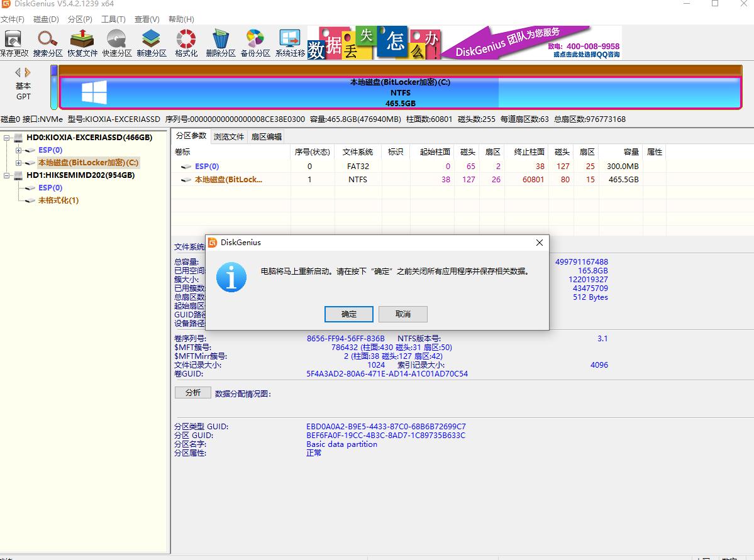
Task: Select the 搜索分区 (search partition) tool
Action: 47,42
